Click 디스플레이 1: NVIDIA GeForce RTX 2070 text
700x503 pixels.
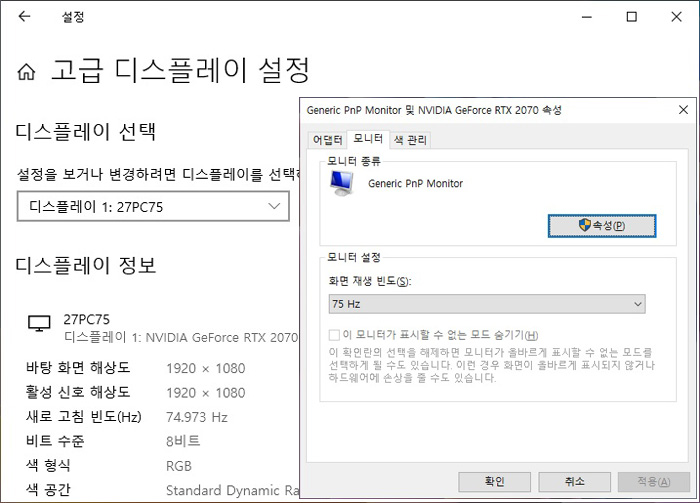(181, 337)
